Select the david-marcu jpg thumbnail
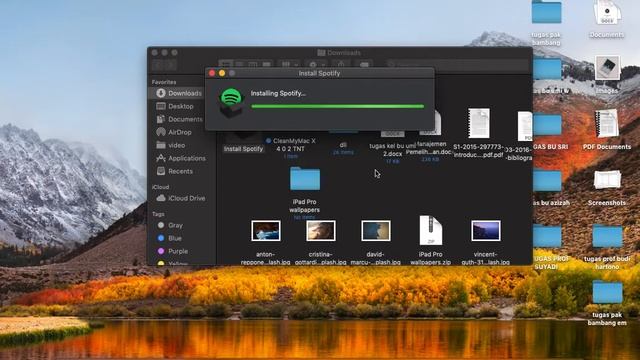Viewport: 640px width, 360px height. coord(376,231)
